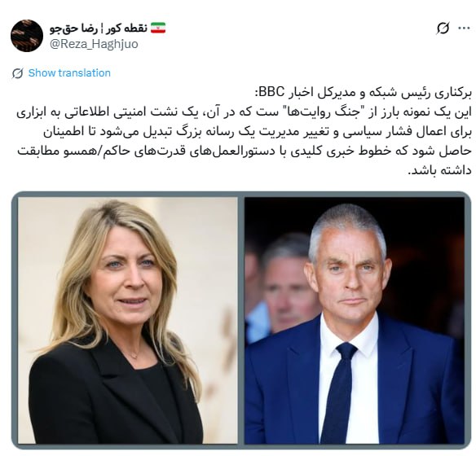Screen dimensions: 476x456
Task: Click the translation icon beside Show translation
Action: pyautogui.click(x=18, y=73)
